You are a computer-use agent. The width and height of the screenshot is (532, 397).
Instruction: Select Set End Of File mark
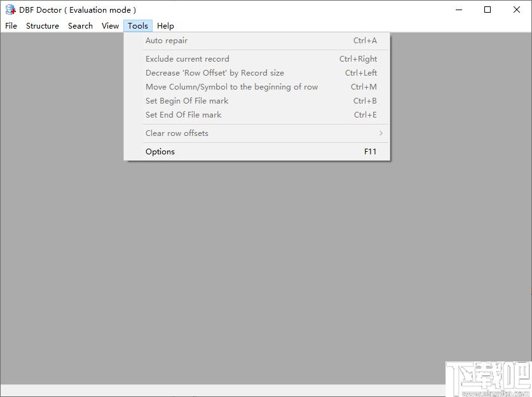[257, 114]
